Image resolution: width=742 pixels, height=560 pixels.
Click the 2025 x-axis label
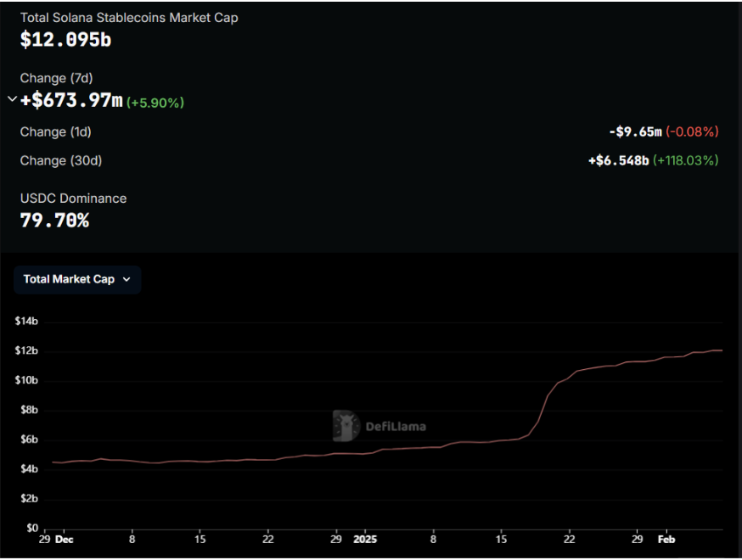(365, 540)
